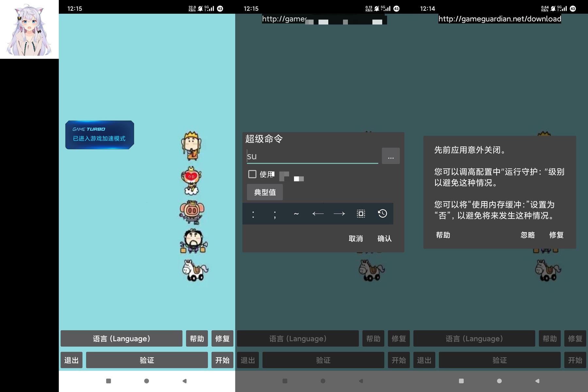588x392 pixels.
Task: Tap white horse in middle screen
Action: click(371, 270)
